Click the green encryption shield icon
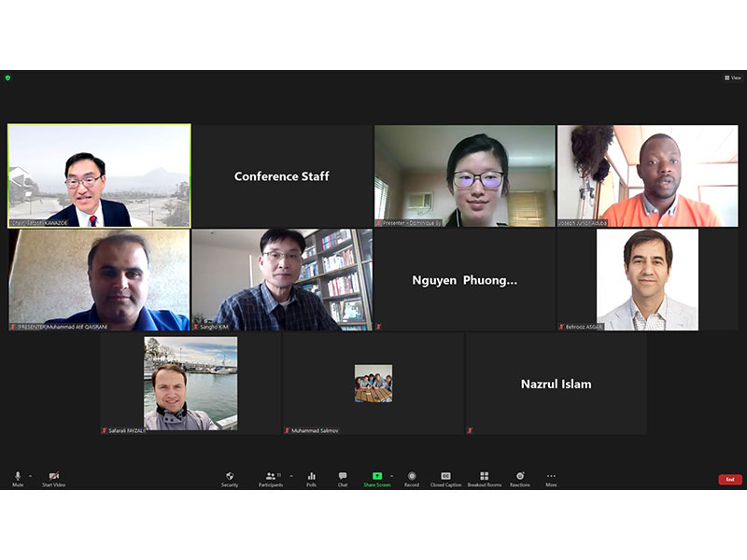747x560 pixels. (7, 78)
